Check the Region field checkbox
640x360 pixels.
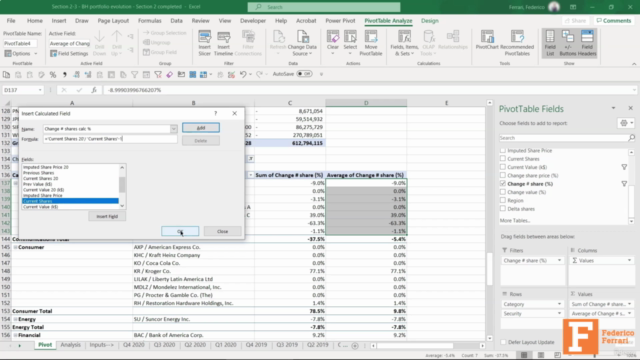503,200
